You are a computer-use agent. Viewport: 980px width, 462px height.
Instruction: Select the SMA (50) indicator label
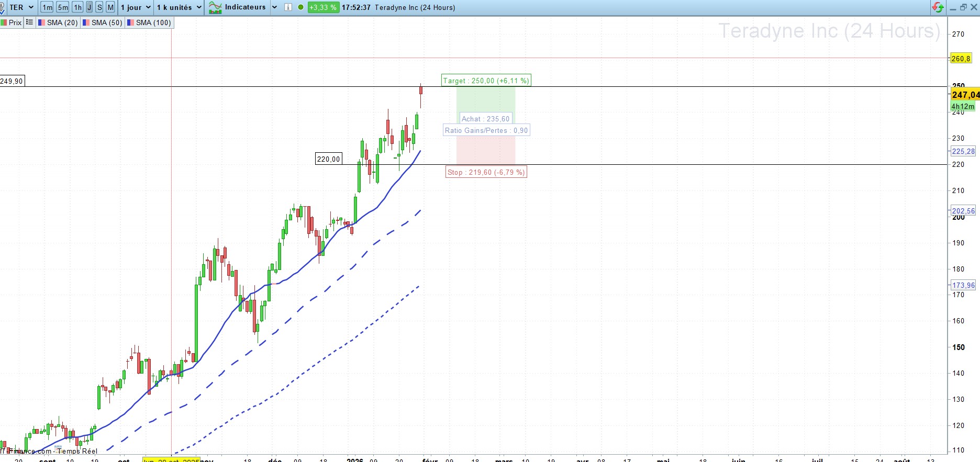[107, 22]
